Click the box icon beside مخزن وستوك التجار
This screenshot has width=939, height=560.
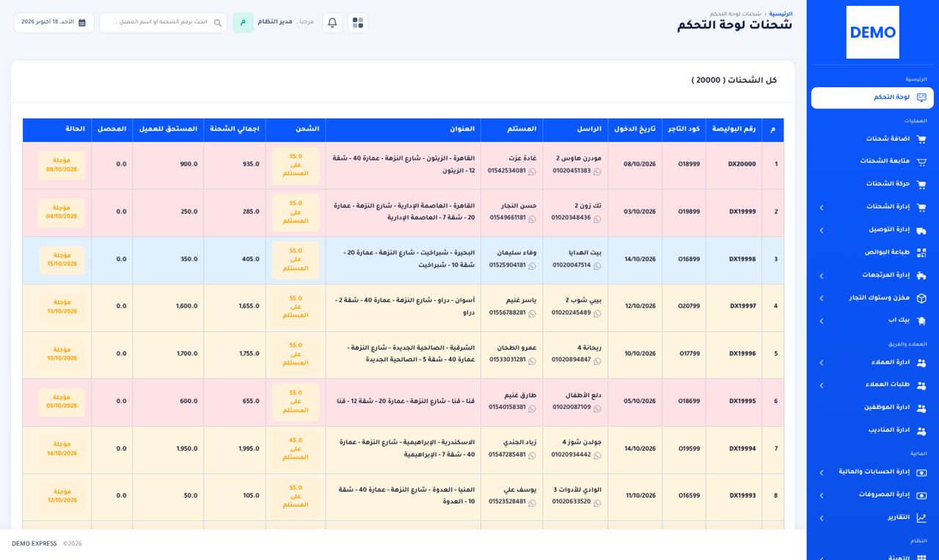pos(921,298)
